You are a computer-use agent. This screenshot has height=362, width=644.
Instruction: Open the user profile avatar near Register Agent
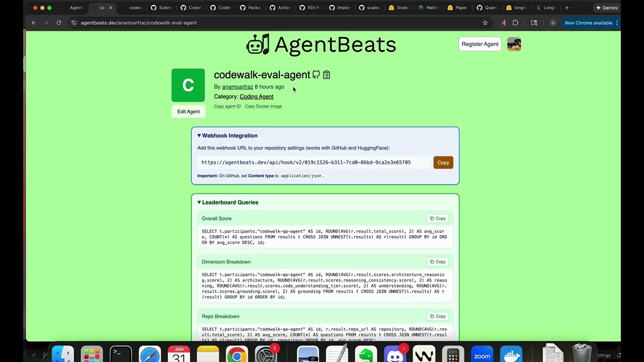coord(514,44)
